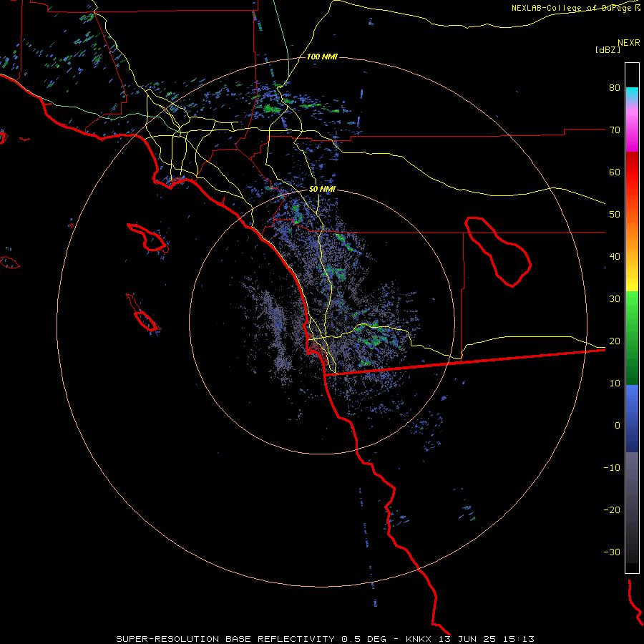
Task: Click the 70 value on dBZ scale
Action: (x=615, y=130)
